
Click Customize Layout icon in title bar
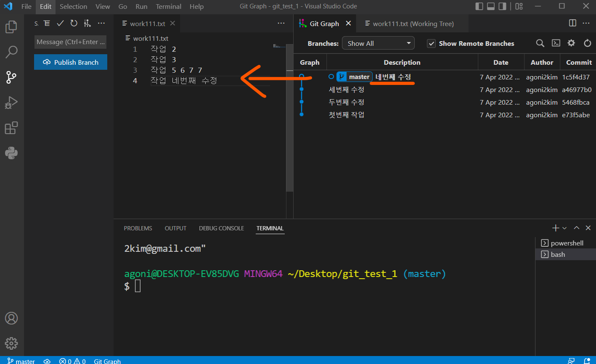coord(519,6)
